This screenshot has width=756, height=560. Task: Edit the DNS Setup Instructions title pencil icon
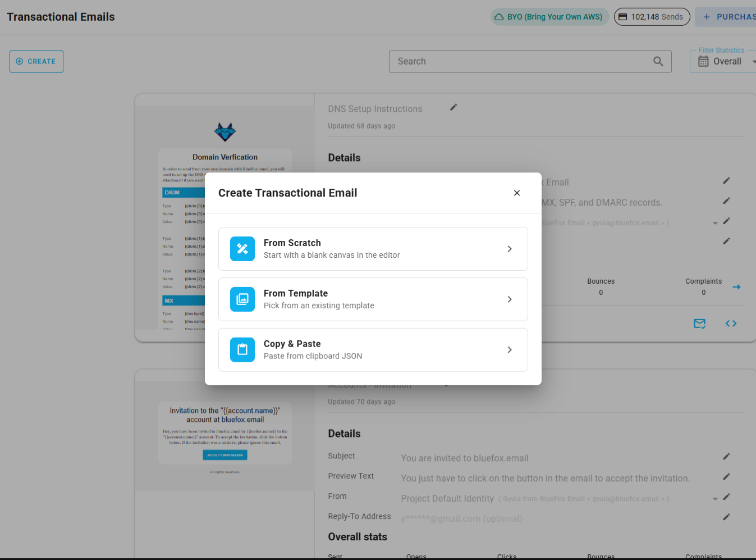click(x=453, y=107)
